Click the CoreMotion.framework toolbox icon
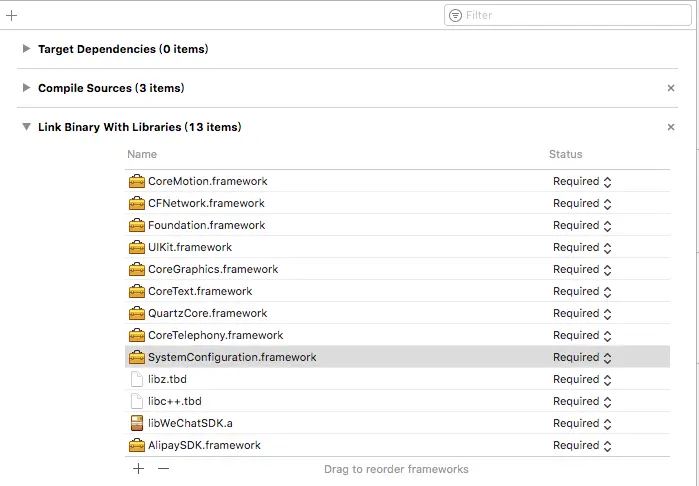Image resolution: width=699 pixels, height=486 pixels. pos(137,182)
